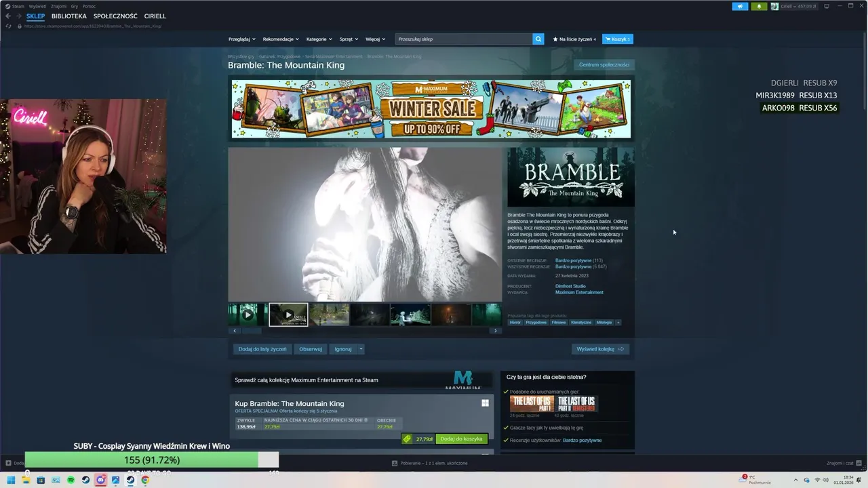
Task: Click the Obserwuj button
Action: [311, 349]
